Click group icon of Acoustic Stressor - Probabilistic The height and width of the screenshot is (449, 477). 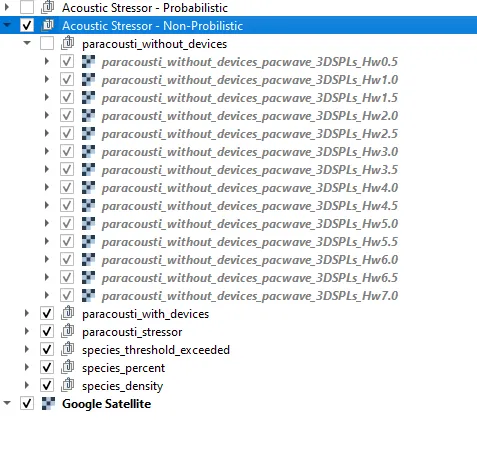pos(47,7)
